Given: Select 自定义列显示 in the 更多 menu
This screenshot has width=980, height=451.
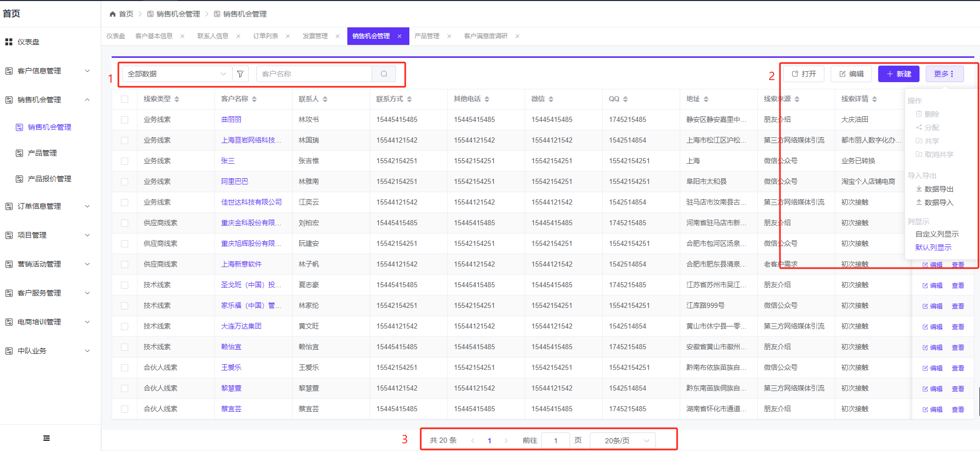Looking at the screenshot, I should (x=937, y=234).
